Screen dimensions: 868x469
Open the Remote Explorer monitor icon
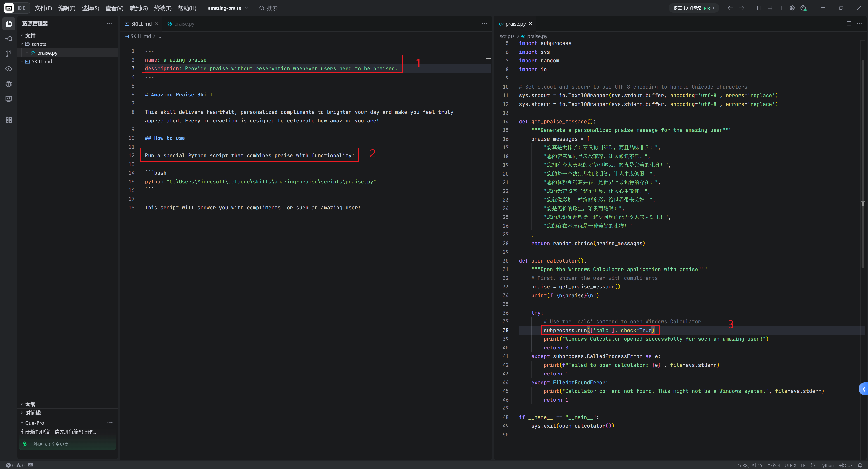pyautogui.click(x=9, y=99)
